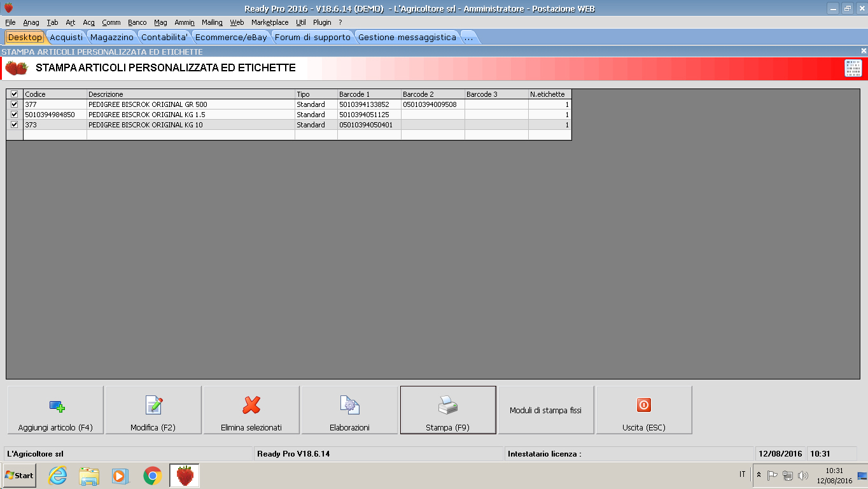
Task: Uncheck the row for article code 373
Action: 15,125
